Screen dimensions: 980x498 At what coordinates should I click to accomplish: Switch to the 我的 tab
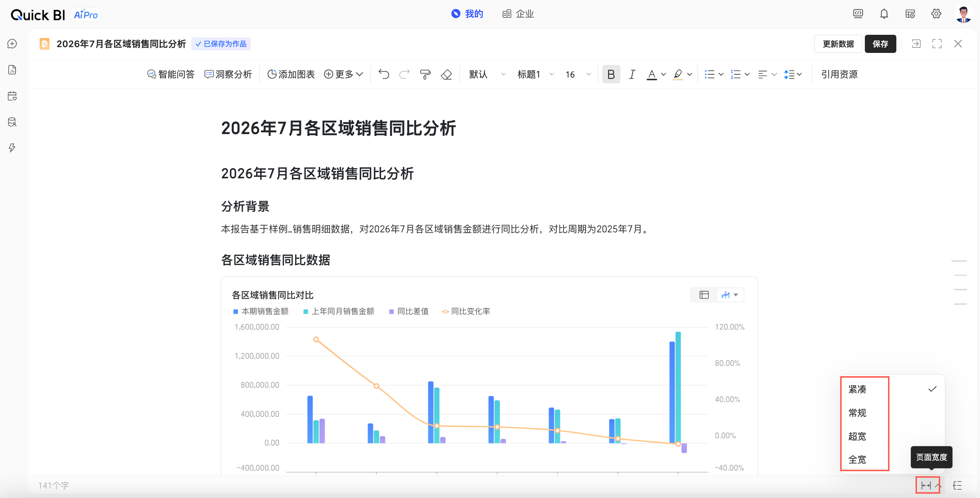click(467, 14)
